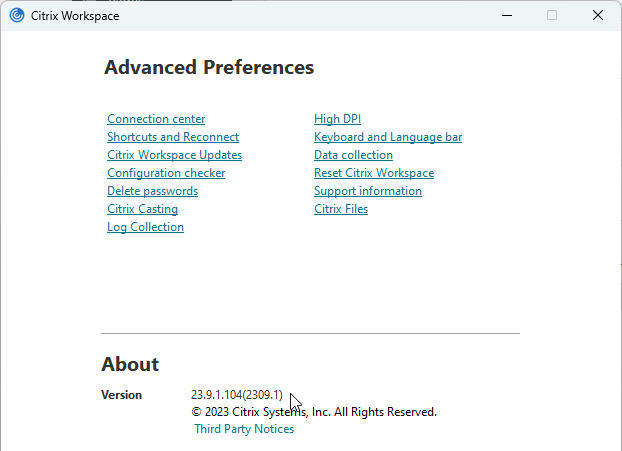Choose Reset Citrix Workspace
622x451 pixels.
374,173
